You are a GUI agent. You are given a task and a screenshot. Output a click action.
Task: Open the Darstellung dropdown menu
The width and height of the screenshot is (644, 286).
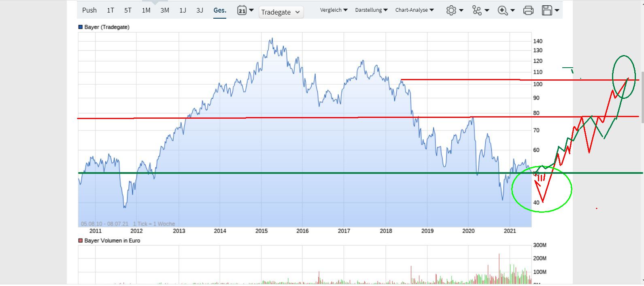[x=371, y=10]
